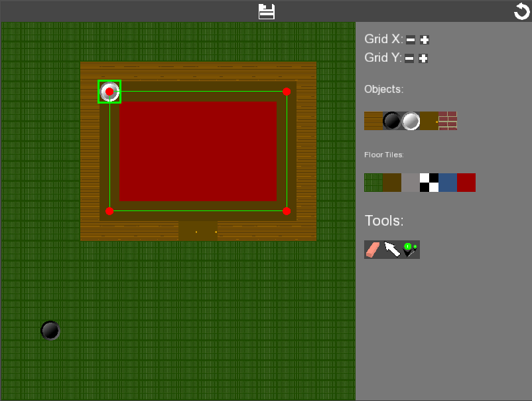Pick the wooden door object
The width and height of the screenshot is (532, 401).
pyautogui.click(x=430, y=121)
